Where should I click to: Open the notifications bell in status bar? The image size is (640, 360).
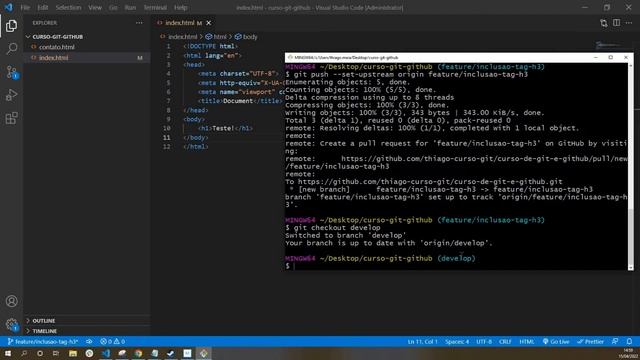[x=629, y=342]
